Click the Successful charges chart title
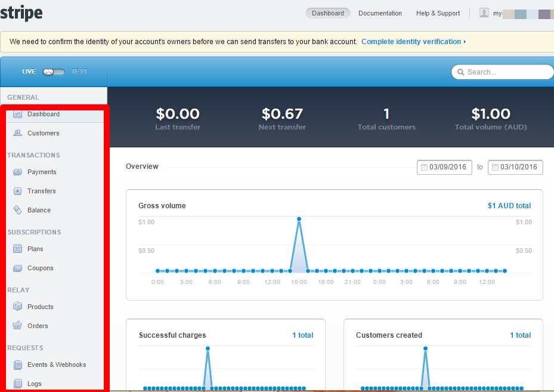This screenshot has width=554, height=392. click(x=172, y=335)
